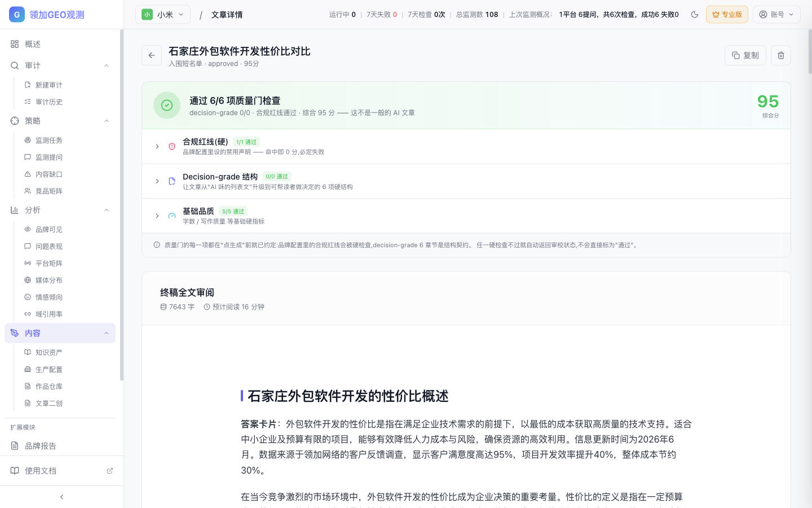The width and height of the screenshot is (812, 508).
Task: Click the main page vertical scrollbar
Action: click(810, 51)
